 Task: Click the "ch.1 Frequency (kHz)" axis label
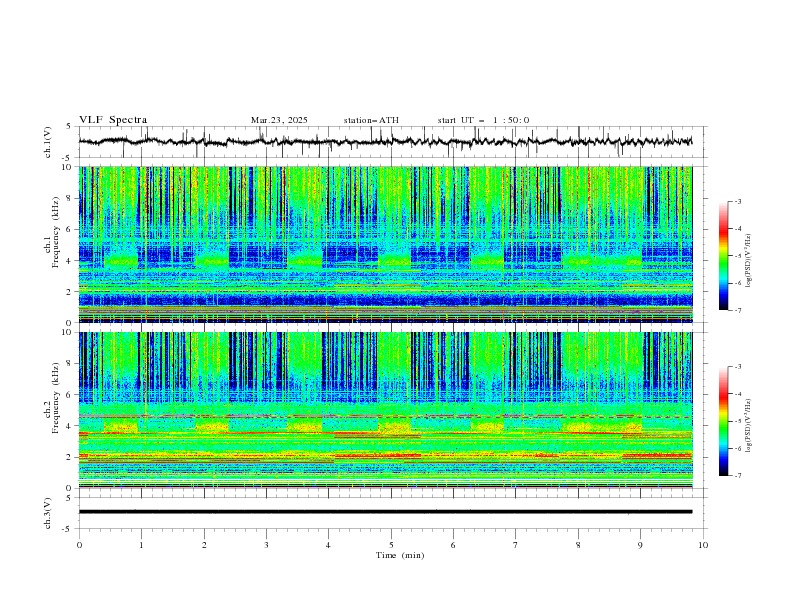point(52,230)
